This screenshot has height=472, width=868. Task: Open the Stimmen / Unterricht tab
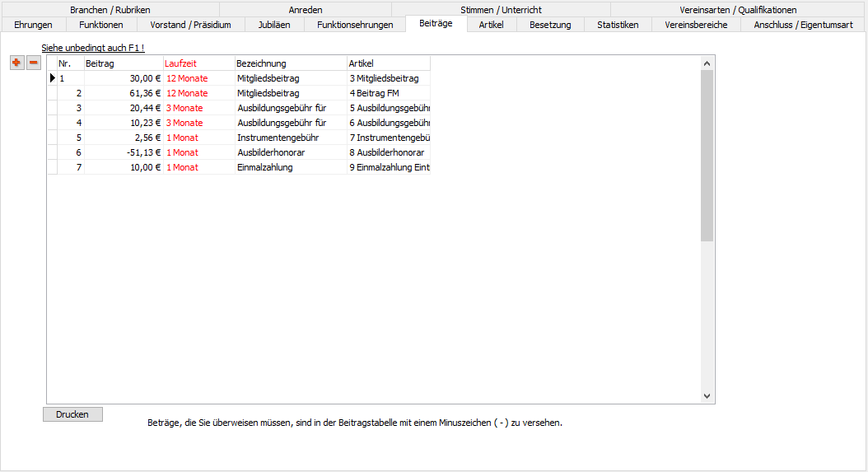(x=501, y=10)
